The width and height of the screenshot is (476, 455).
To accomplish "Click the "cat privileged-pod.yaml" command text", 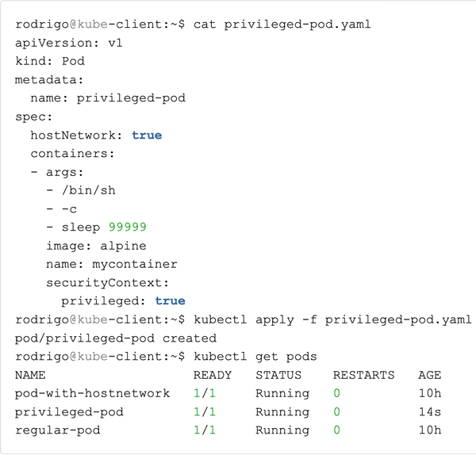I will point(282,25).
